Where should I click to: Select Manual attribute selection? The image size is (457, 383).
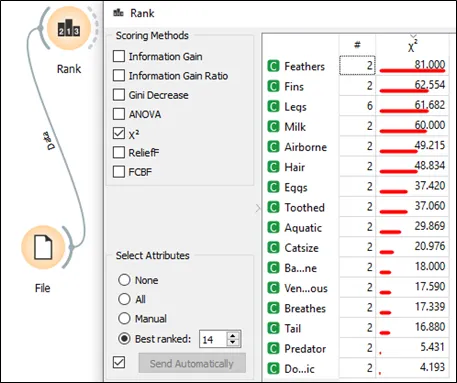(x=124, y=319)
